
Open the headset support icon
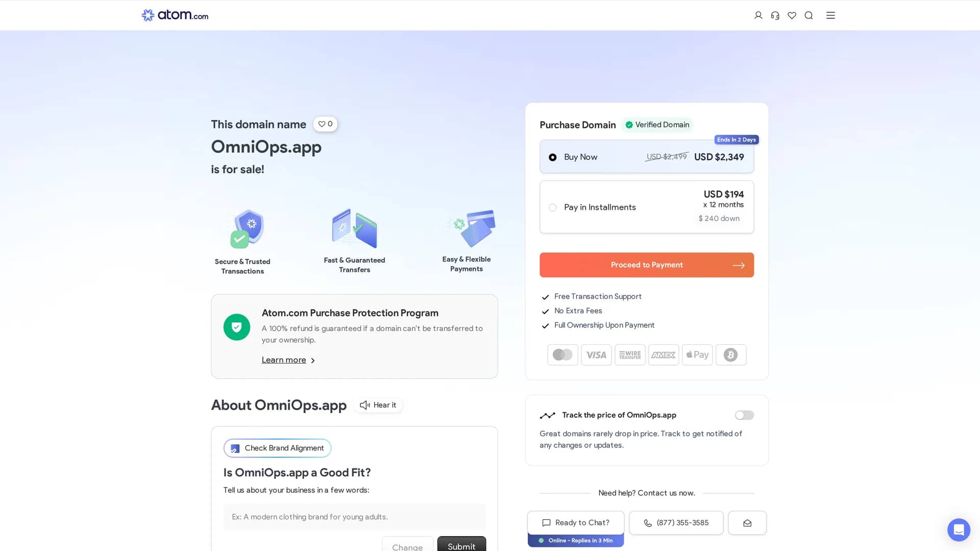pyautogui.click(x=775, y=15)
